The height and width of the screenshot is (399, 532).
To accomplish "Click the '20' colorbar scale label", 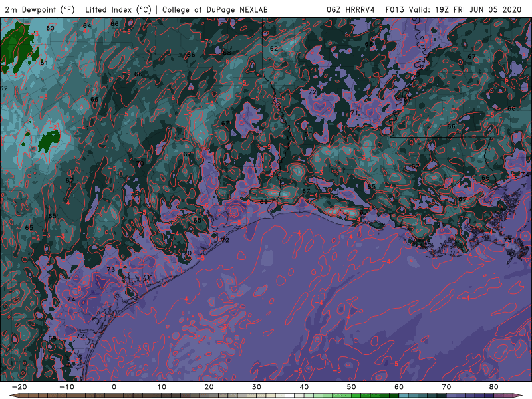I will tap(209, 387).
